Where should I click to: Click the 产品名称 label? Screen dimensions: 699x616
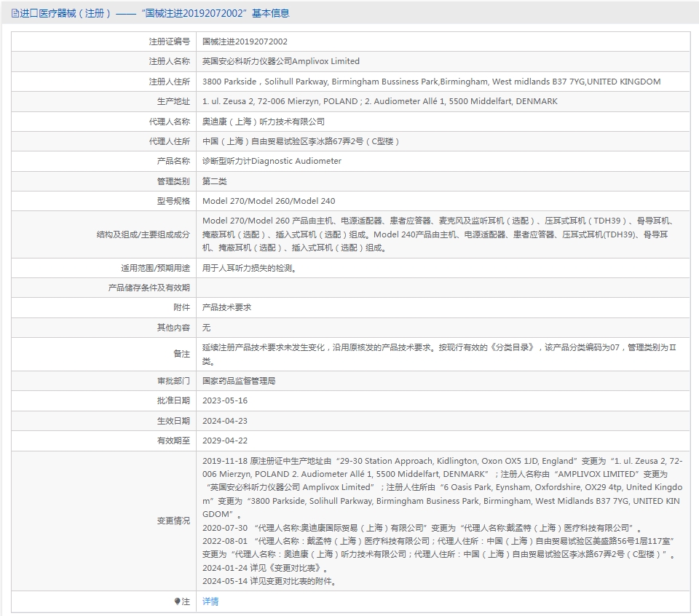pyautogui.click(x=173, y=161)
